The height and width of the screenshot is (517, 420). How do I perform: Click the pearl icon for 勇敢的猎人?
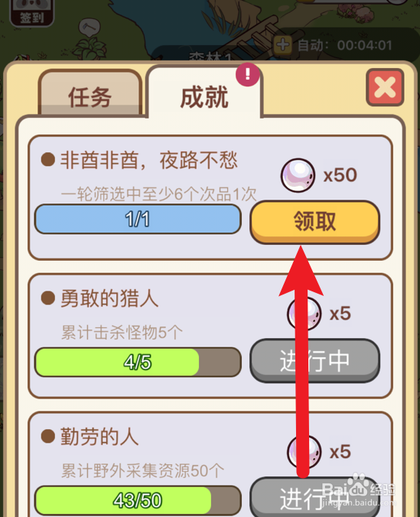(x=304, y=314)
